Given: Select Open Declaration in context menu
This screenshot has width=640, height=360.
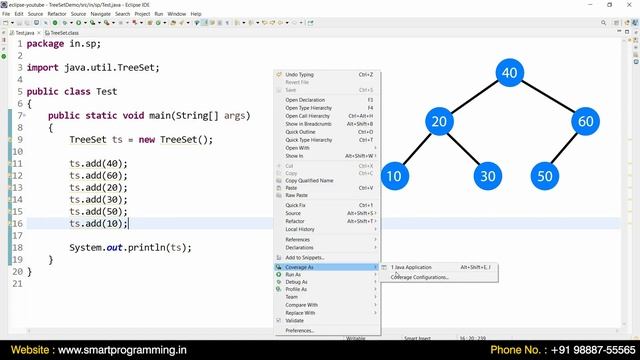Looking at the screenshot, I should pos(327,100).
